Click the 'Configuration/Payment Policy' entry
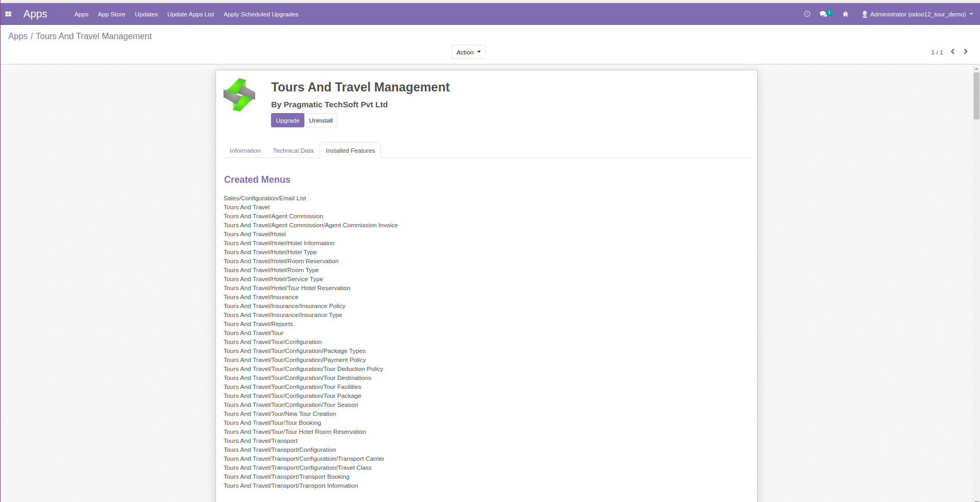 point(295,360)
